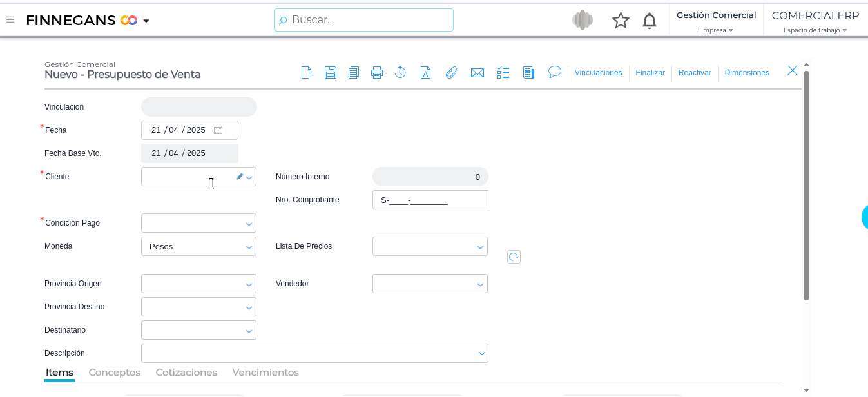The height and width of the screenshot is (397, 868).
Task: Switch to the Conceptos tab
Action: 115,373
